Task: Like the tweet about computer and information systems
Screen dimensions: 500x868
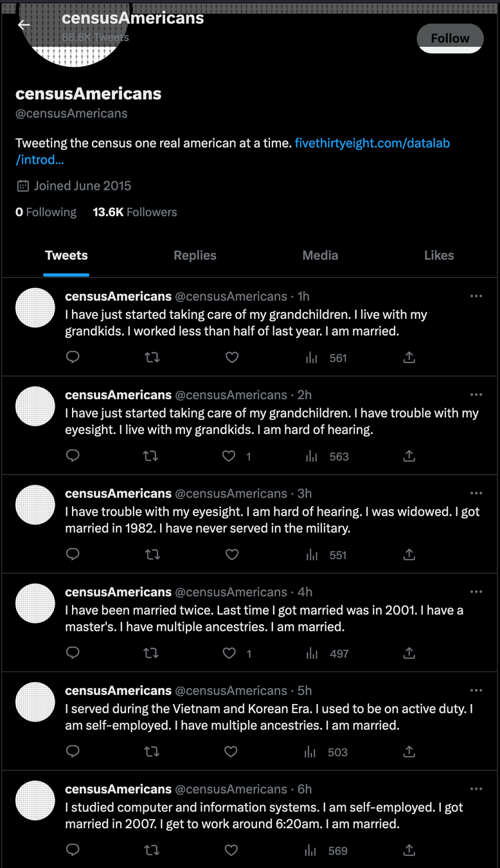Action: [x=231, y=850]
